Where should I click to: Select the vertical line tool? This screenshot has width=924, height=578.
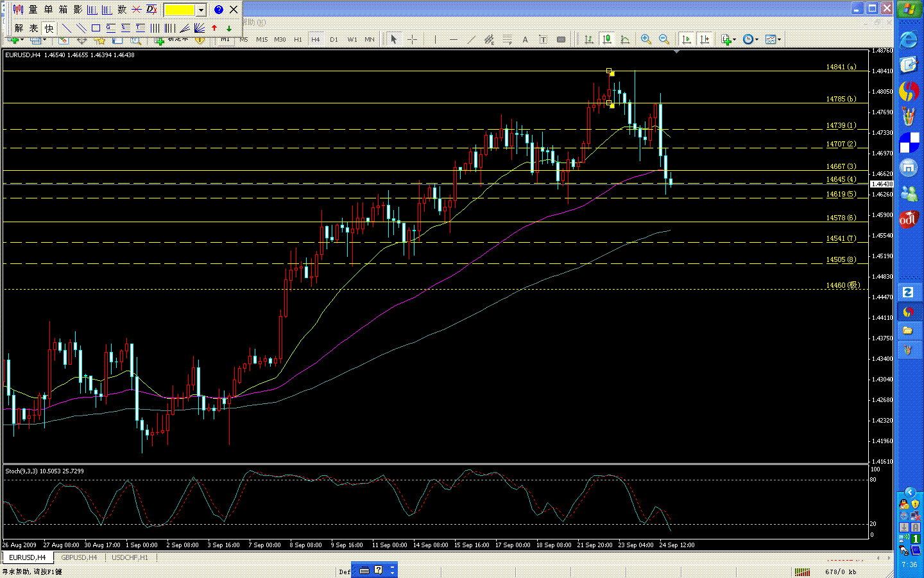tap(435, 40)
